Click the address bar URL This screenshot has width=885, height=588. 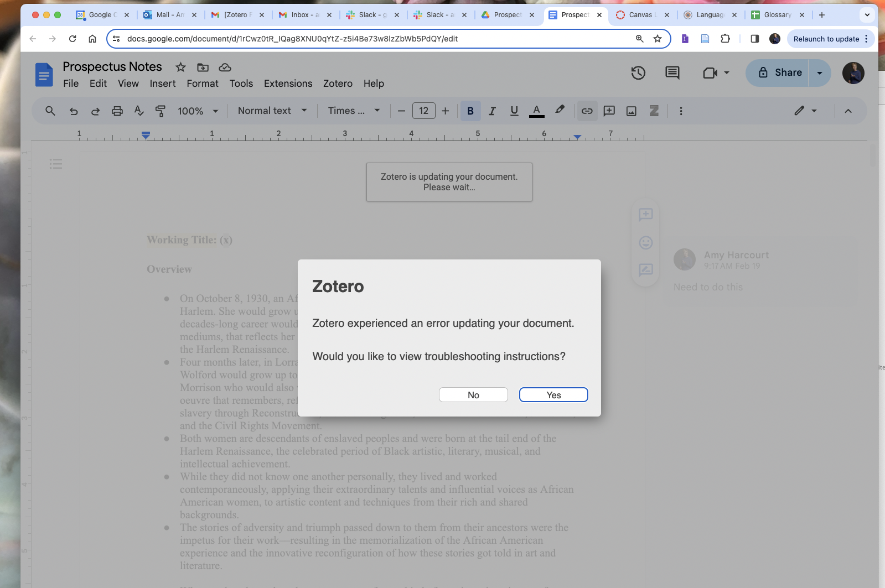click(292, 39)
